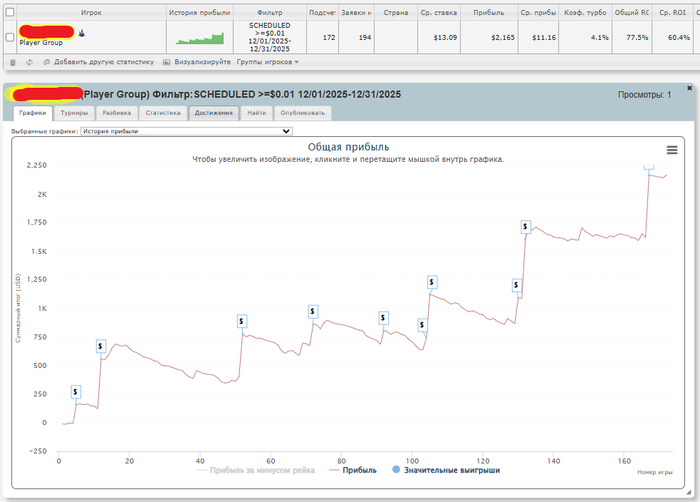Screen dimensions: 700x502
Task: Sort by the История прибыли column header
Action: tap(200, 13)
